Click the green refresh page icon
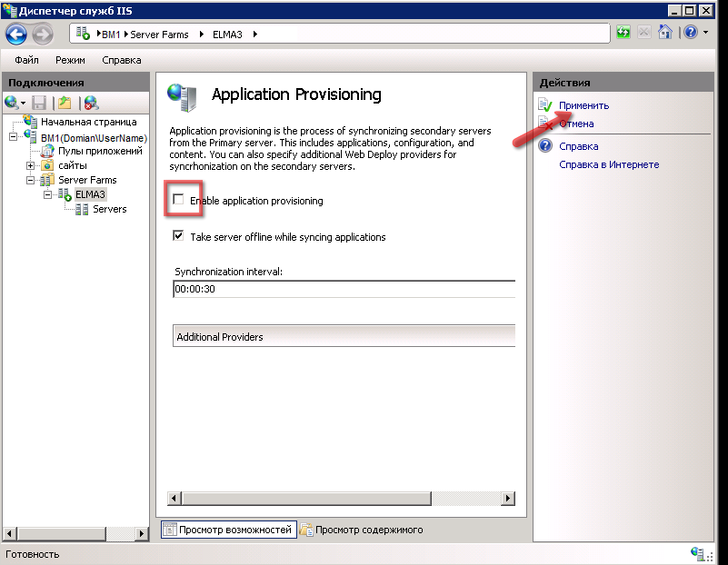 623,34
